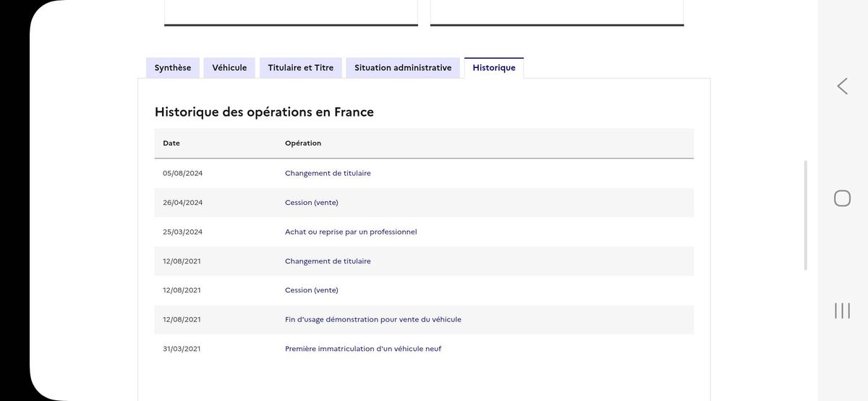Viewport: 868px width, 401px height.
Task: Select the Titulaire et Titre tab
Action: [x=301, y=68]
